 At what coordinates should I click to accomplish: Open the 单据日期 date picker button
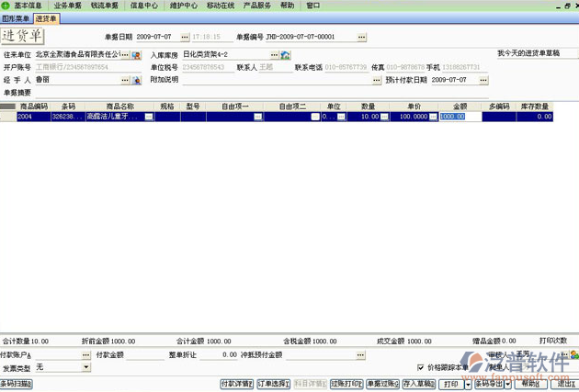[x=186, y=37]
